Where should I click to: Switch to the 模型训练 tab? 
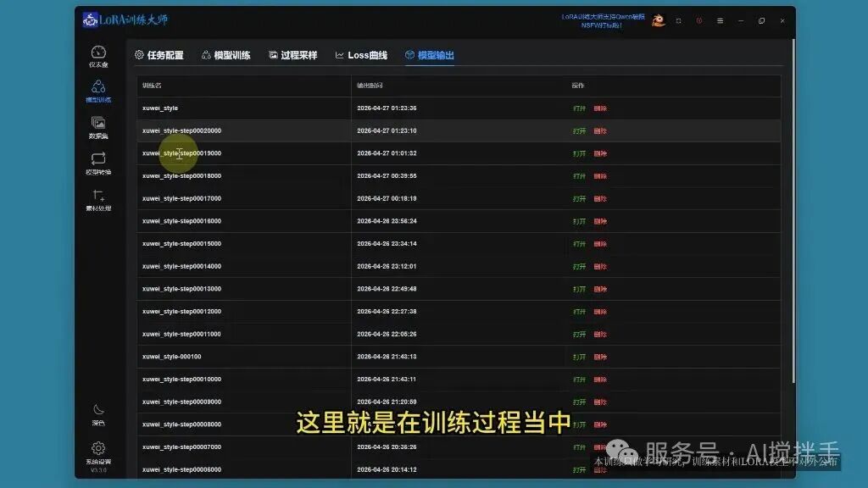(225, 55)
